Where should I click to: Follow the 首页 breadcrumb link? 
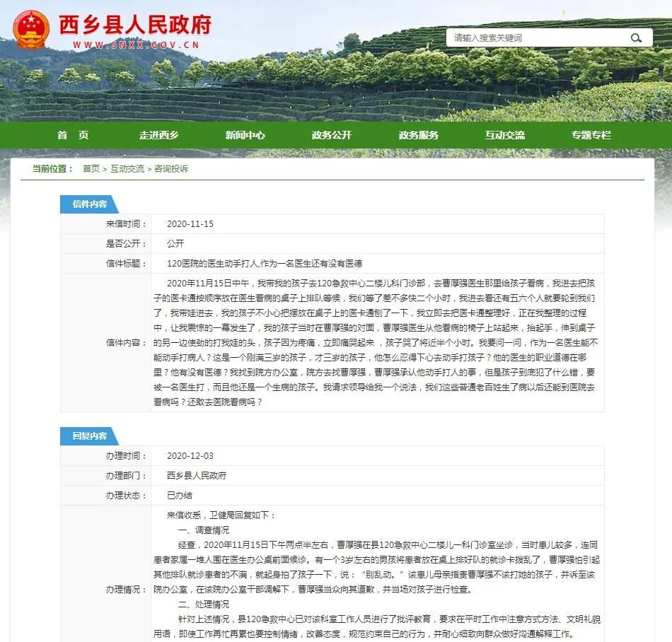[91, 169]
